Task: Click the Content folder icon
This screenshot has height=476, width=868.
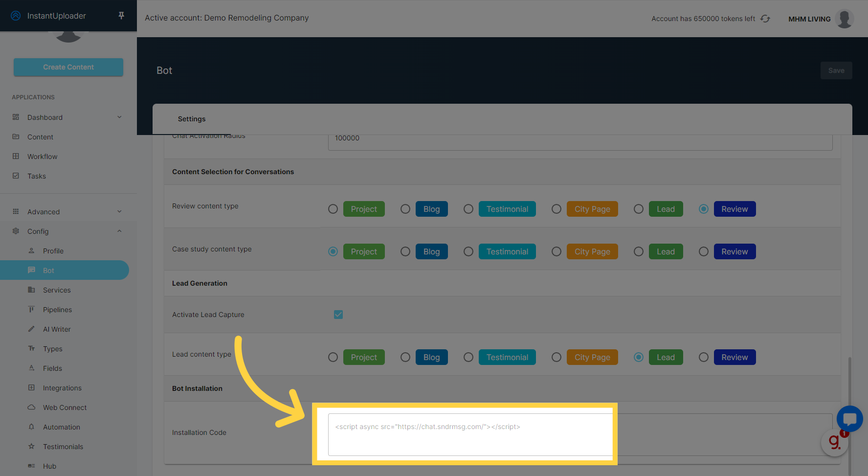Action: [16, 137]
